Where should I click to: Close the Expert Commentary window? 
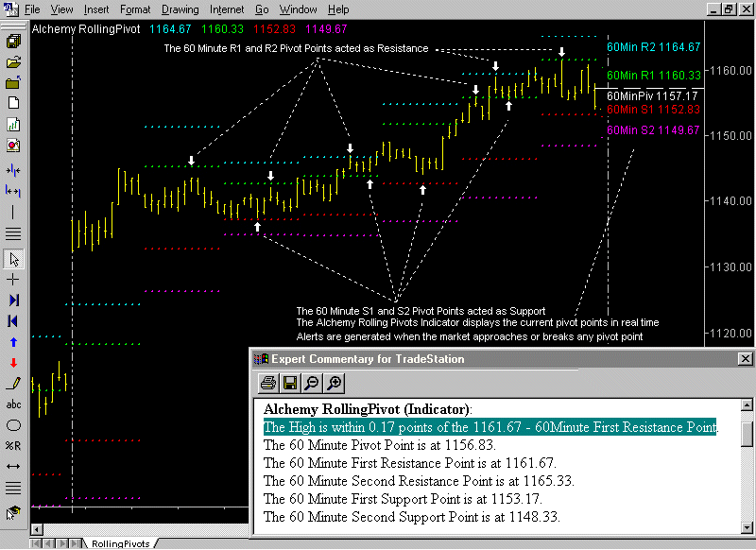pyautogui.click(x=745, y=358)
